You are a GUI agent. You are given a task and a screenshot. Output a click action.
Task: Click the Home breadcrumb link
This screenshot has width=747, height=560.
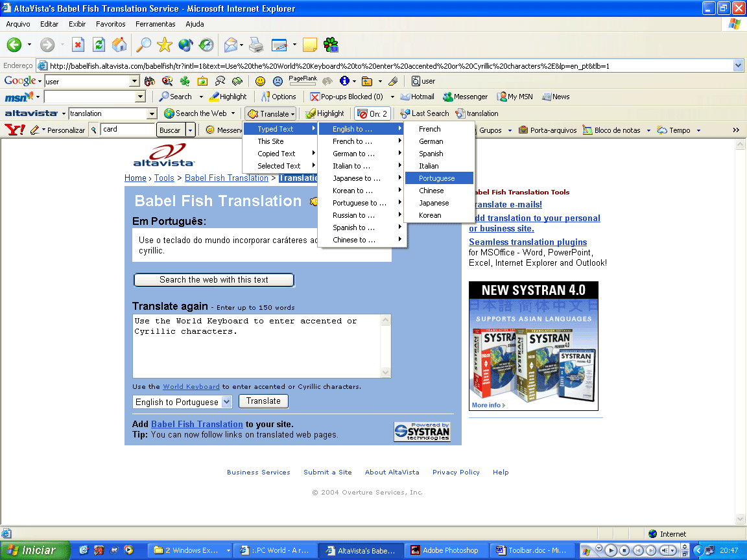pos(136,178)
